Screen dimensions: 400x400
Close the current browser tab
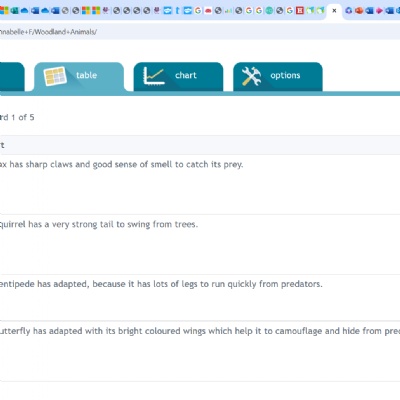334,11
